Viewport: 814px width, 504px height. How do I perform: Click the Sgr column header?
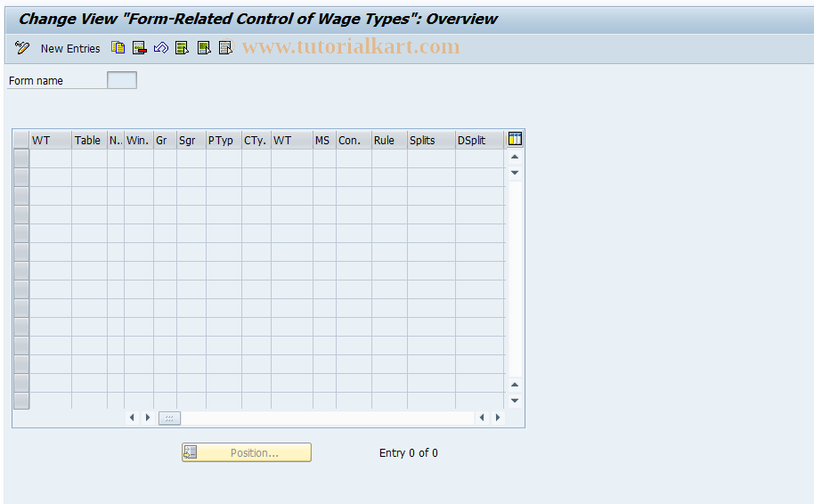tap(191, 140)
